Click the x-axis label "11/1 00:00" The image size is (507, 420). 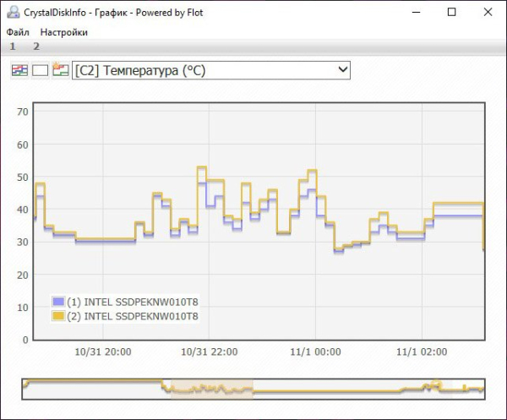(315, 352)
